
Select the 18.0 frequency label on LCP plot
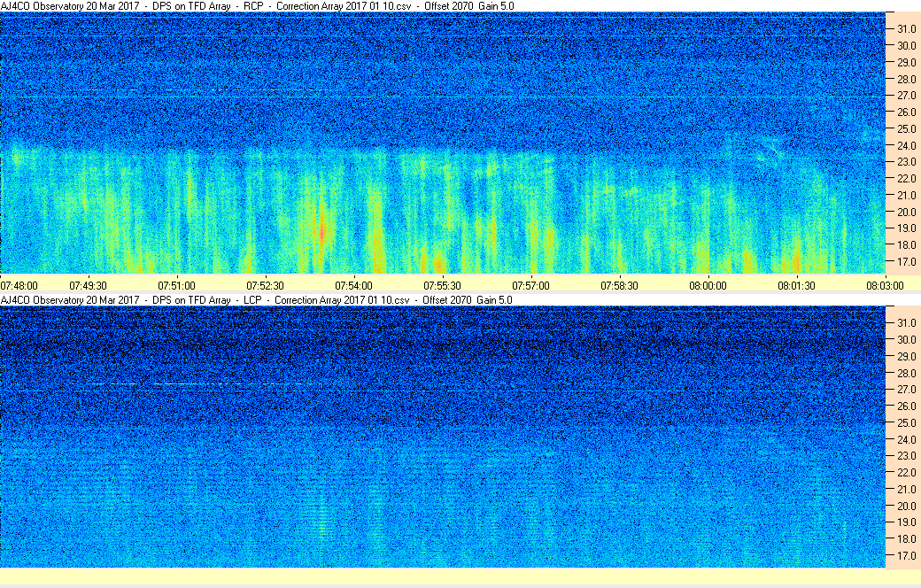point(906,538)
